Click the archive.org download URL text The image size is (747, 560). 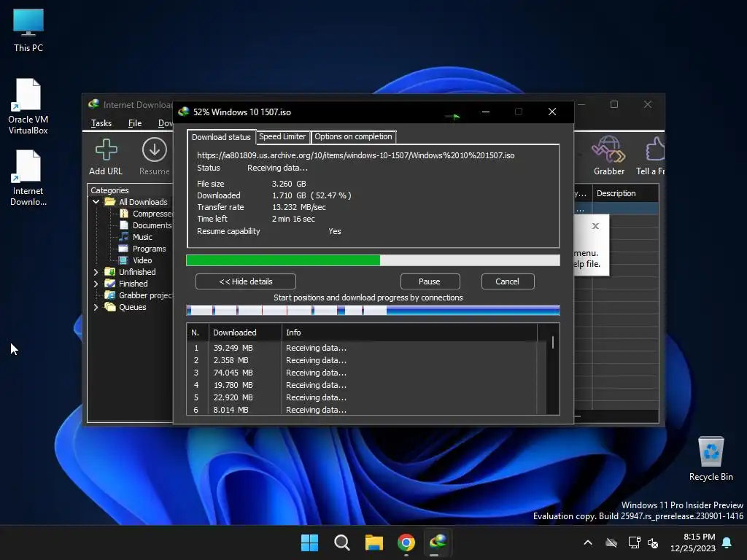355,155
